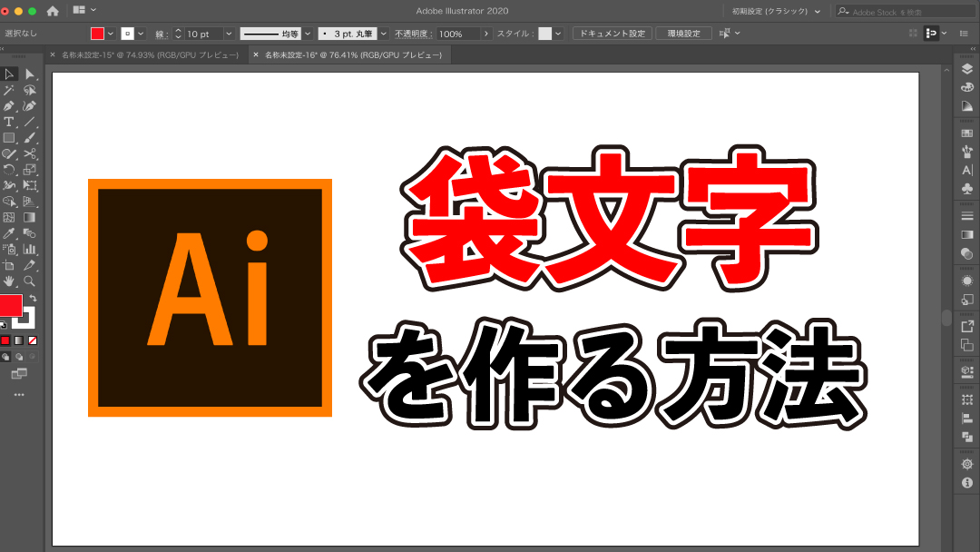Screen dimensions: 980x552
Task: Select the Line Segment tool
Action: tap(29, 122)
